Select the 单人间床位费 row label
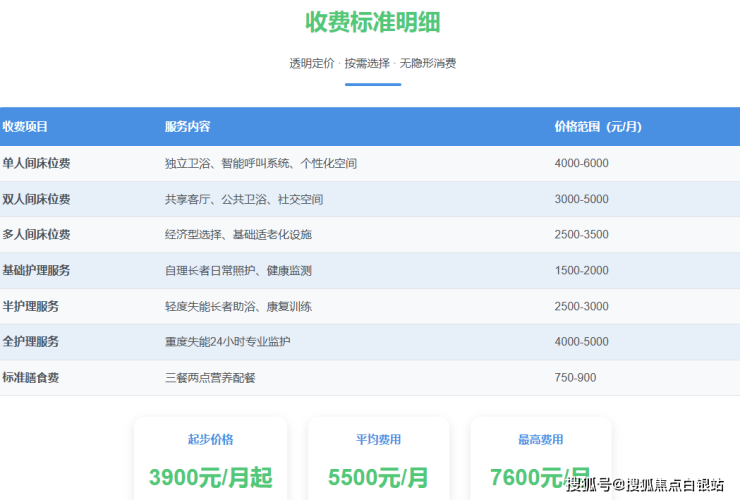Viewport: 740px width, 500px height. [x=36, y=163]
